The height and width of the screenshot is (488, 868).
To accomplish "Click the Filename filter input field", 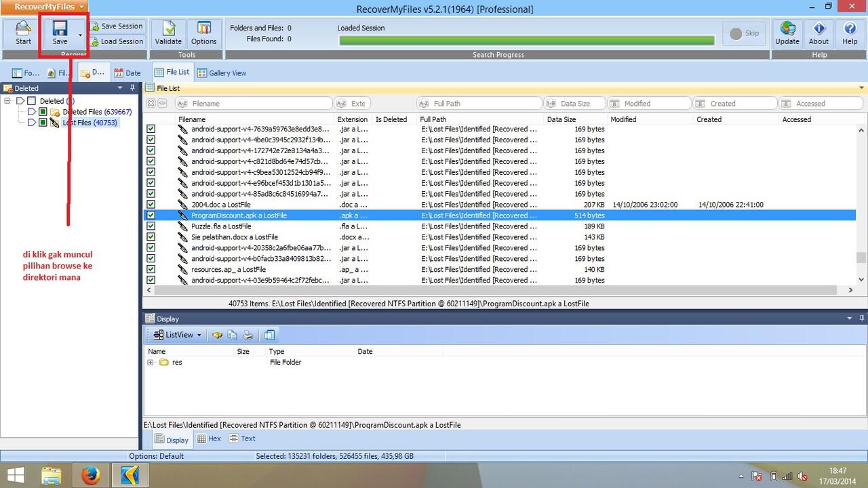I will (x=253, y=104).
